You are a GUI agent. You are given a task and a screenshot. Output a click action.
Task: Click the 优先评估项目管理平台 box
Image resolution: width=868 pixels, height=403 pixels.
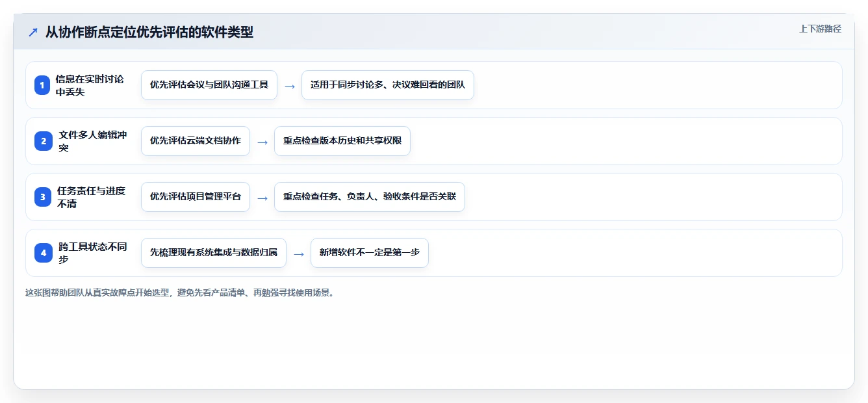196,197
